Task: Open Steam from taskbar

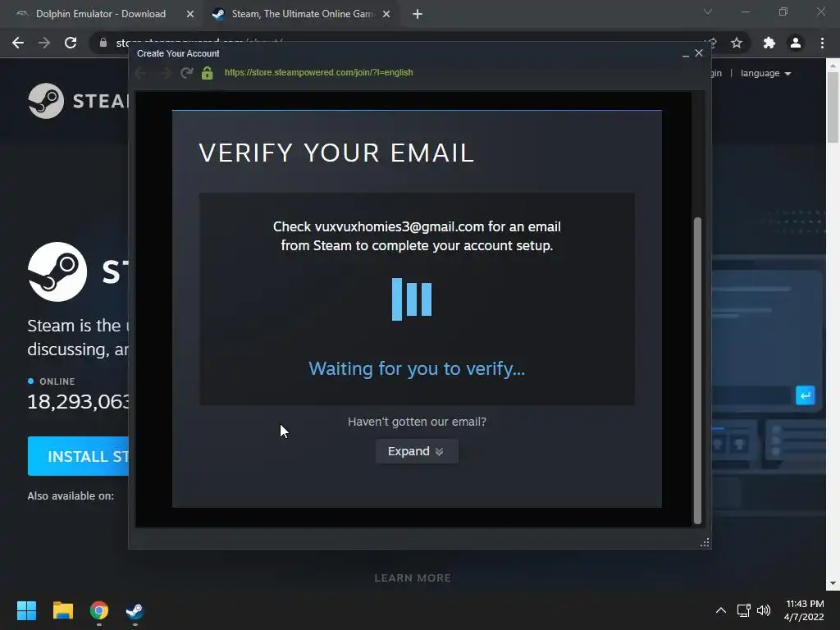Action: [135, 610]
